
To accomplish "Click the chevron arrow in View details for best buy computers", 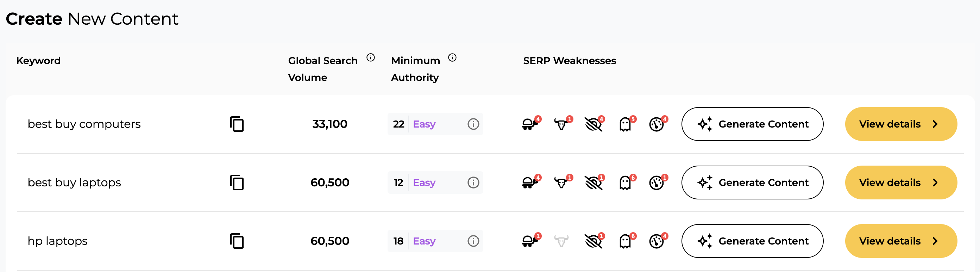I will [936, 124].
